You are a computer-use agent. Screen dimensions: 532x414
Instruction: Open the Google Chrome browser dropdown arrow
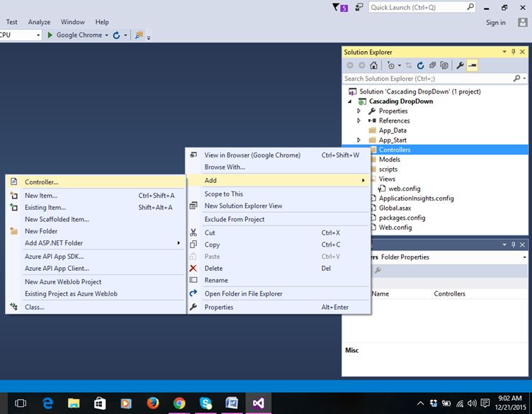click(106, 35)
